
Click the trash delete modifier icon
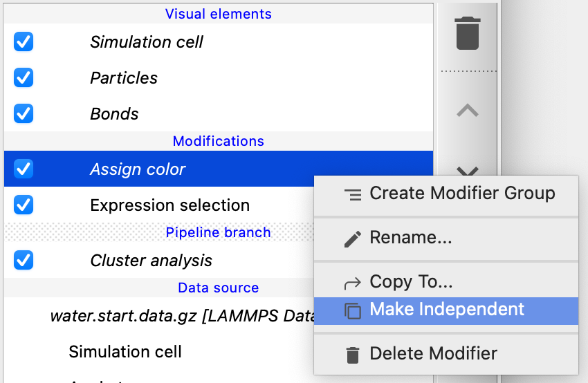[x=468, y=34]
